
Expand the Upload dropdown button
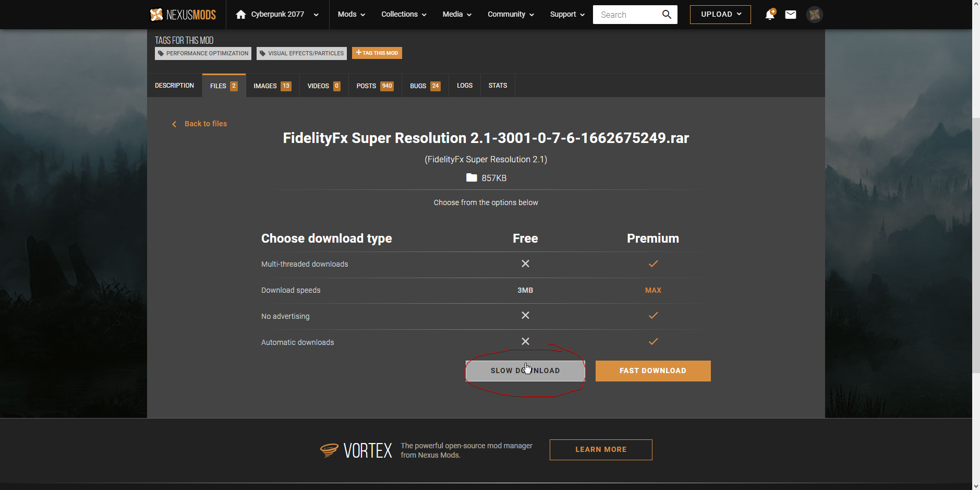click(x=720, y=15)
